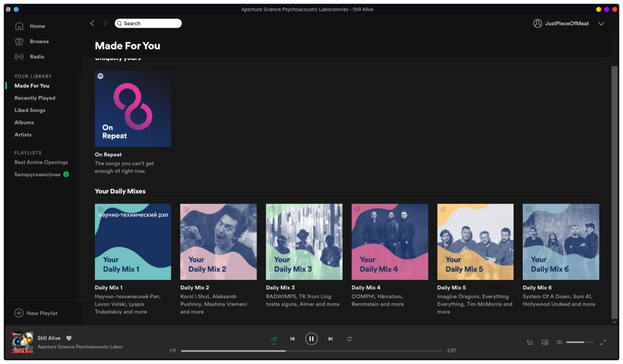623x364 pixels.
Task: Toggle shuffle playback
Action: (x=274, y=339)
